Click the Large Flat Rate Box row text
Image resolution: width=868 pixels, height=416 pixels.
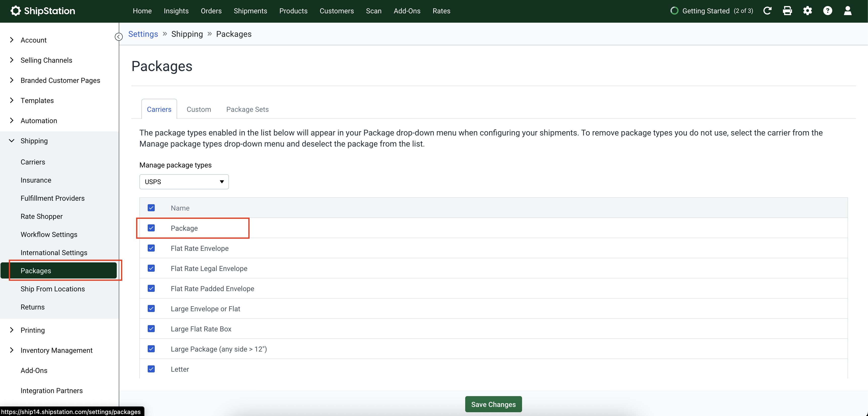click(201, 329)
